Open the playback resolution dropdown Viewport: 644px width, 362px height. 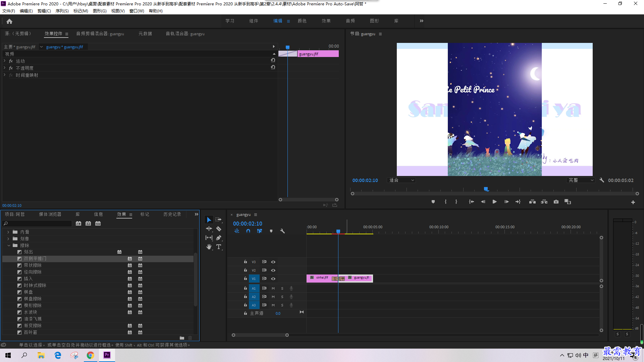[x=581, y=180]
